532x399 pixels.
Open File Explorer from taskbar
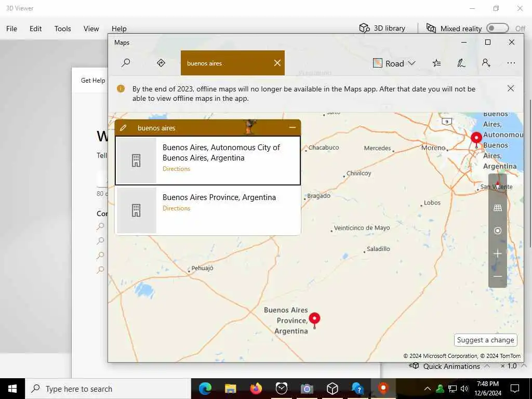(x=230, y=389)
